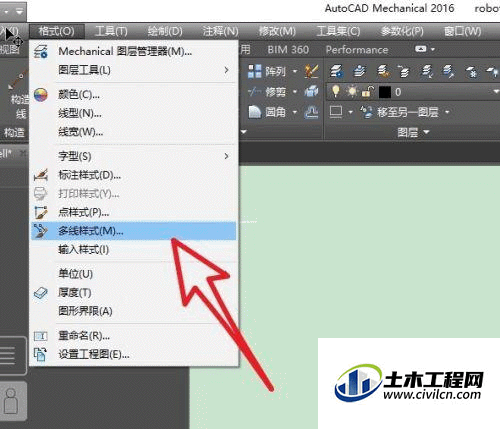The height and width of the screenshot is (429, 500).
Task: Select 点样式(P) point style entry
Action: click(133, 212)
